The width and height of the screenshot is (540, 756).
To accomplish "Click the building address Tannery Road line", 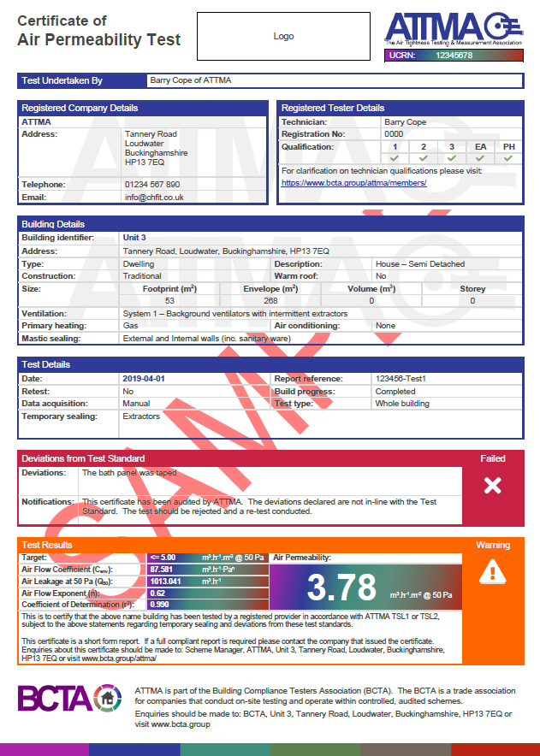I will pyautogui.click(x=226, y=251).
